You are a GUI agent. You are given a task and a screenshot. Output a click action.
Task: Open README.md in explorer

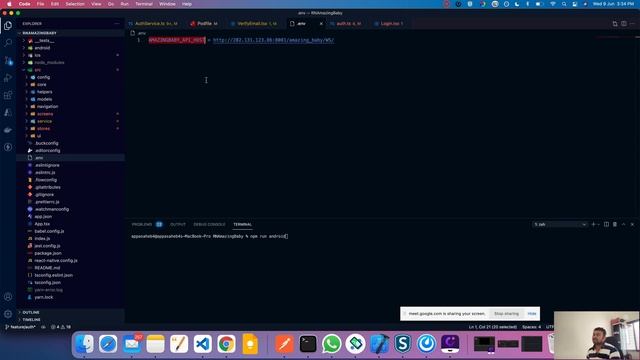click(x=47, y=268)
